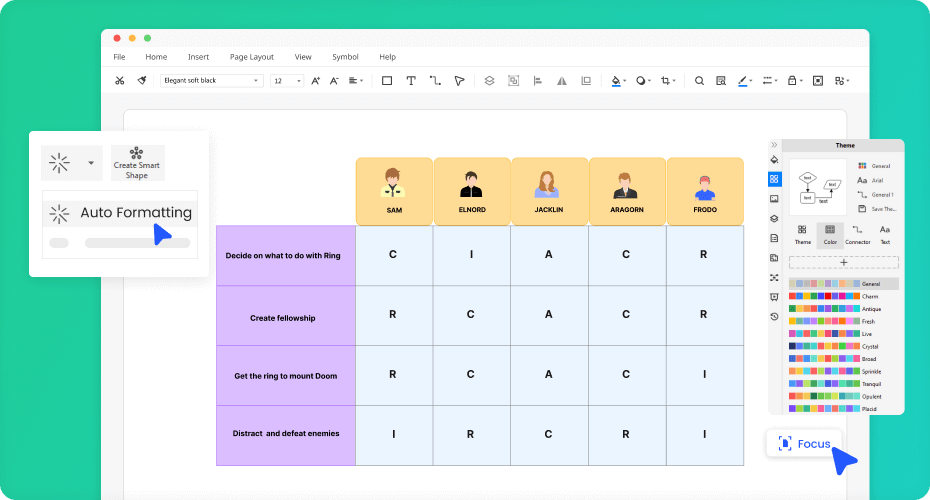Open the font size 12 dropdown

tap(286, 81)
